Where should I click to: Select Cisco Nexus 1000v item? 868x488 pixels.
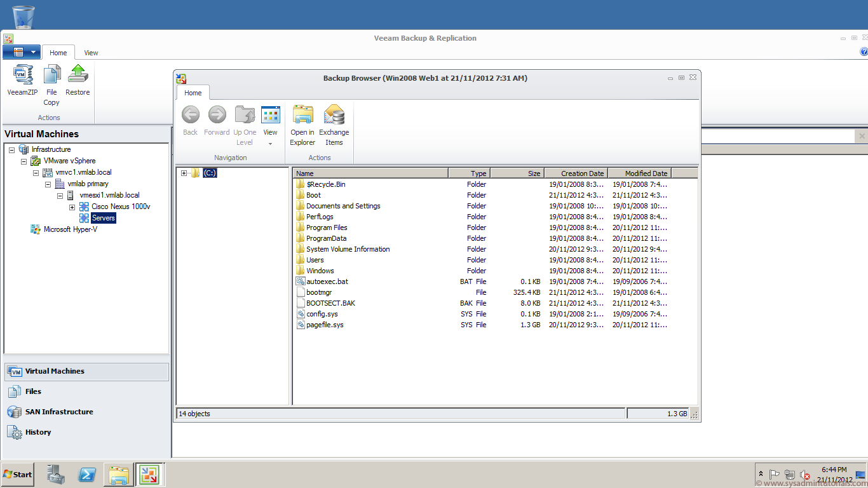(x=121, y=207)
